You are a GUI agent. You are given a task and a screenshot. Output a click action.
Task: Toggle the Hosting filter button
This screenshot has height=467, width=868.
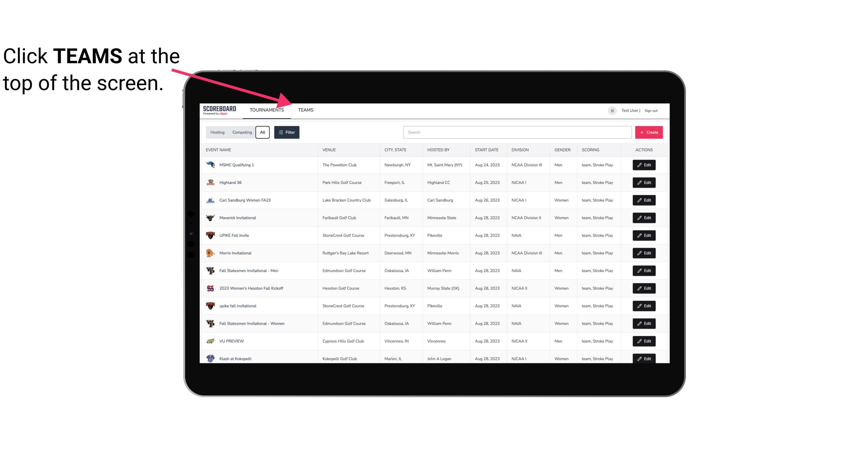pyautogui.click(x=217, y=132)
